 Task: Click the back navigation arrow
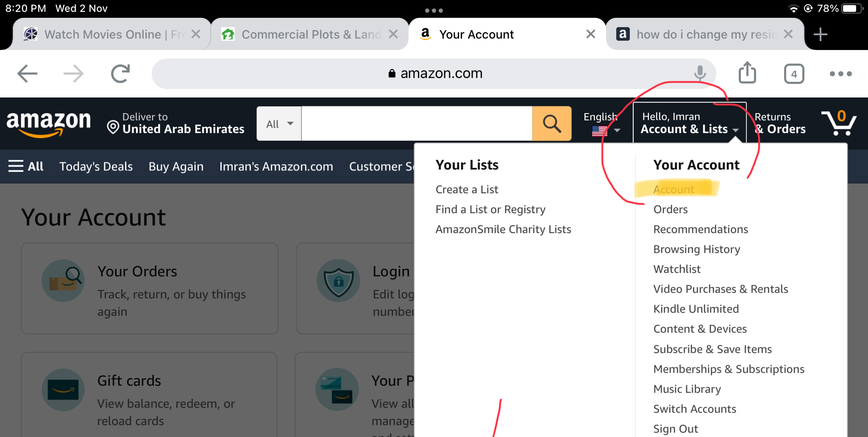(27, 73)
